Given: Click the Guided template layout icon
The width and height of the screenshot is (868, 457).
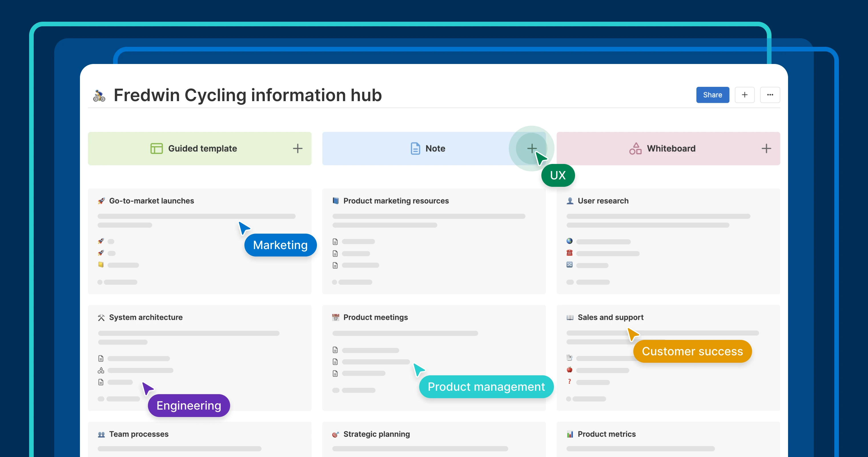Looking at the screenshot, I should tap(156, 148).
